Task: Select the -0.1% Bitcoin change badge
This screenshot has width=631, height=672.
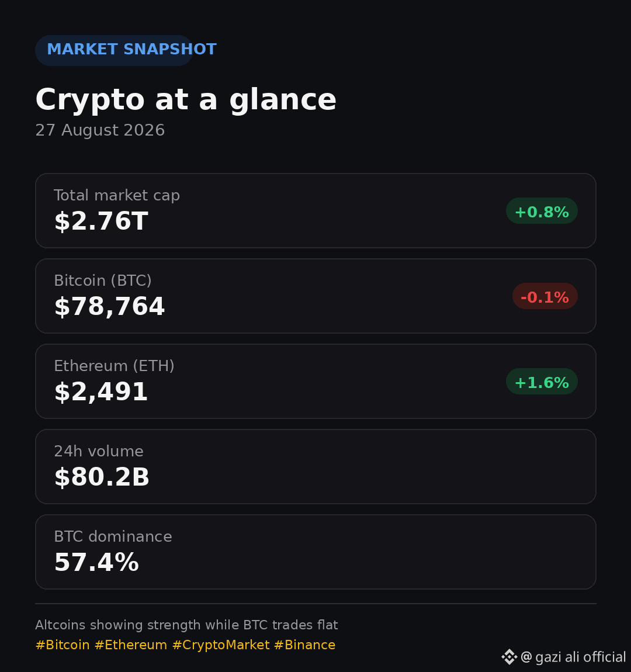Action: click(545, 296)
